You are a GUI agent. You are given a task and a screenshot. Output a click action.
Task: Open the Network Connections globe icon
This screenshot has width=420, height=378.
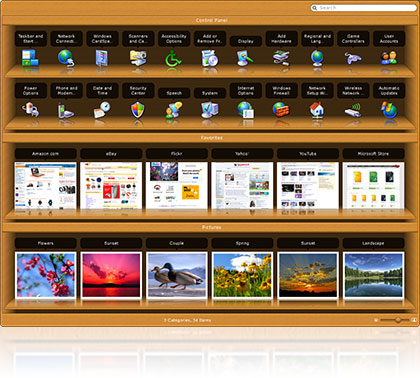click(x=66, y=58)
